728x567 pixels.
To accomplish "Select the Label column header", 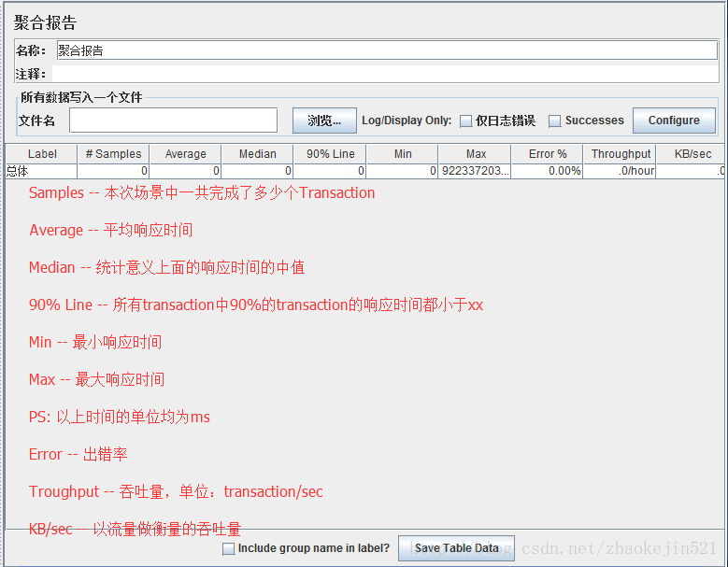I will tap(41, 153).
